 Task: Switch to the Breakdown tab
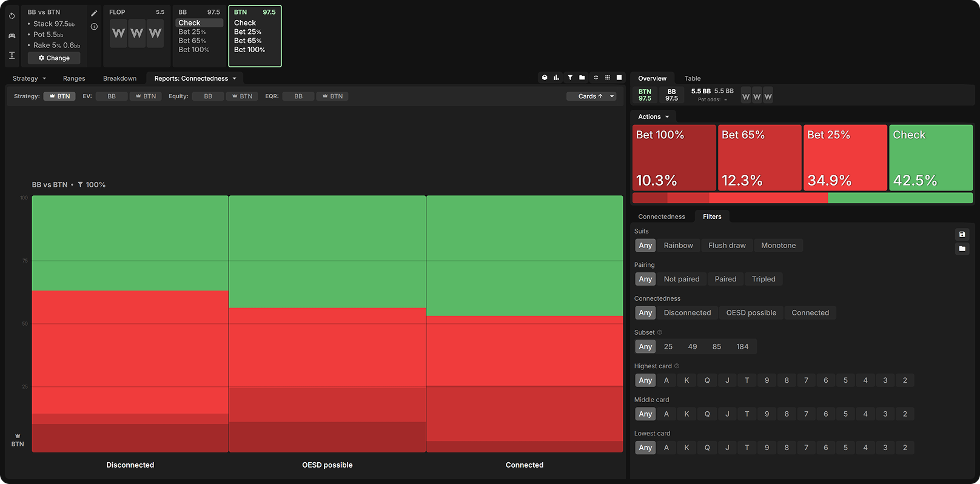tap(119, 78)
